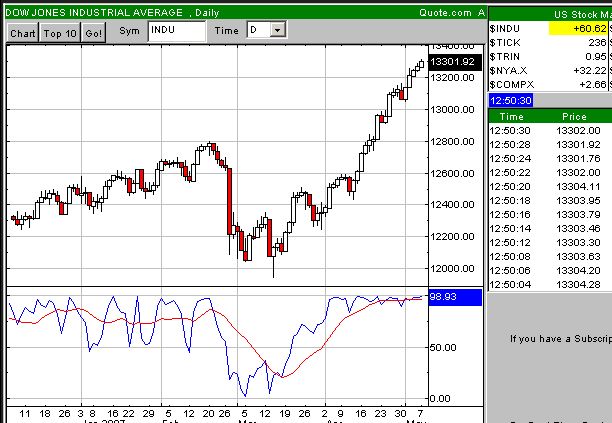Click the current price label 13301.92
The width and height of the screenshot is (612, 423).
point(455,62)
